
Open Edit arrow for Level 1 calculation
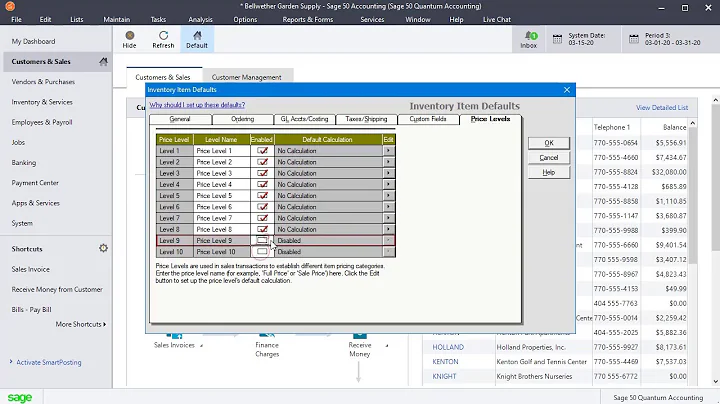click(388, 151)
